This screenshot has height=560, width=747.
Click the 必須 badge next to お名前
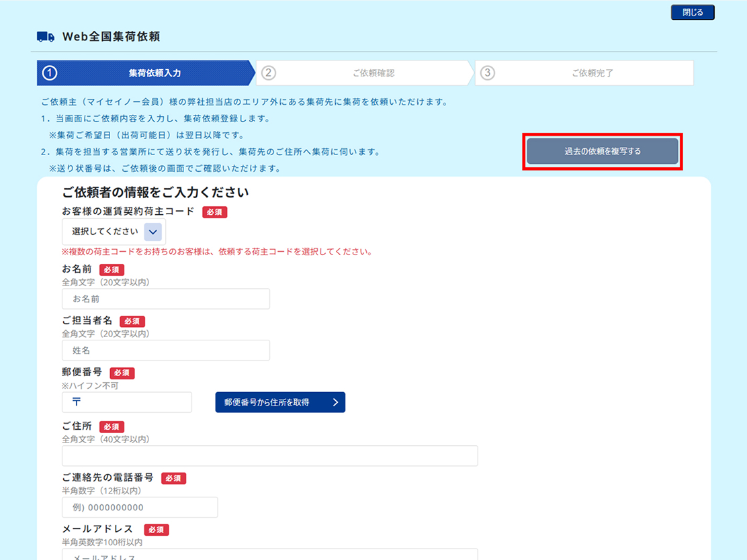[x=112, y=269]
